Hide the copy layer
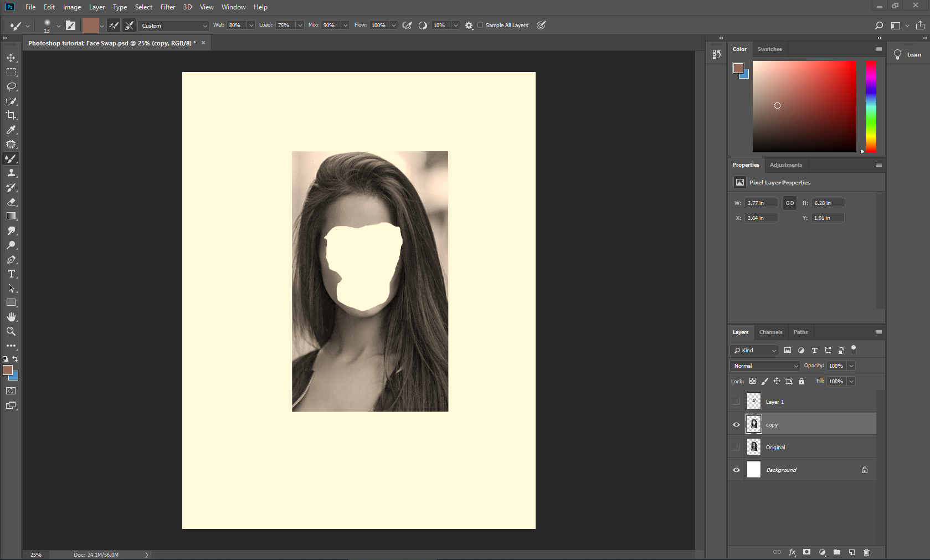 736,425
